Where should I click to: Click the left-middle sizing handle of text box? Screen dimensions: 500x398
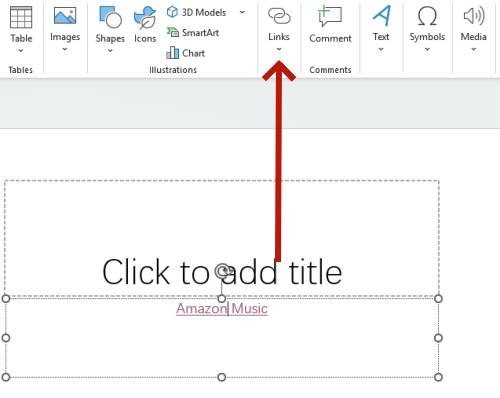(x=6, y=338)
